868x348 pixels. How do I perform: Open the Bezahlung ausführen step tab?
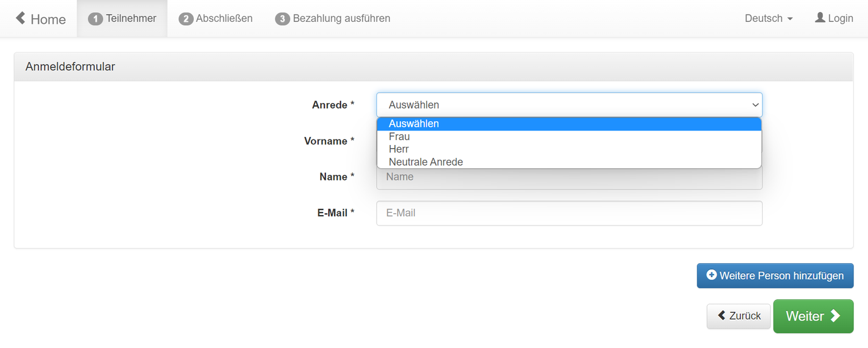(x=333, y=18)
